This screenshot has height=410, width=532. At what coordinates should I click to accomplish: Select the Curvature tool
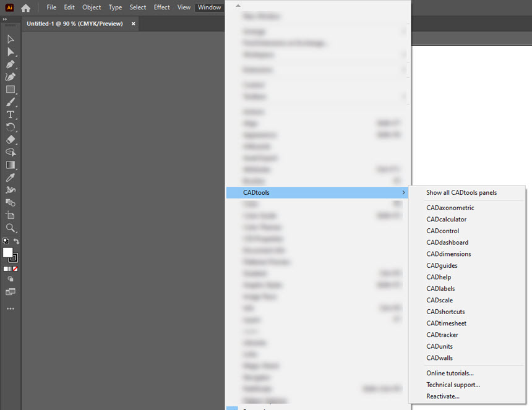[x=11, y=77]
